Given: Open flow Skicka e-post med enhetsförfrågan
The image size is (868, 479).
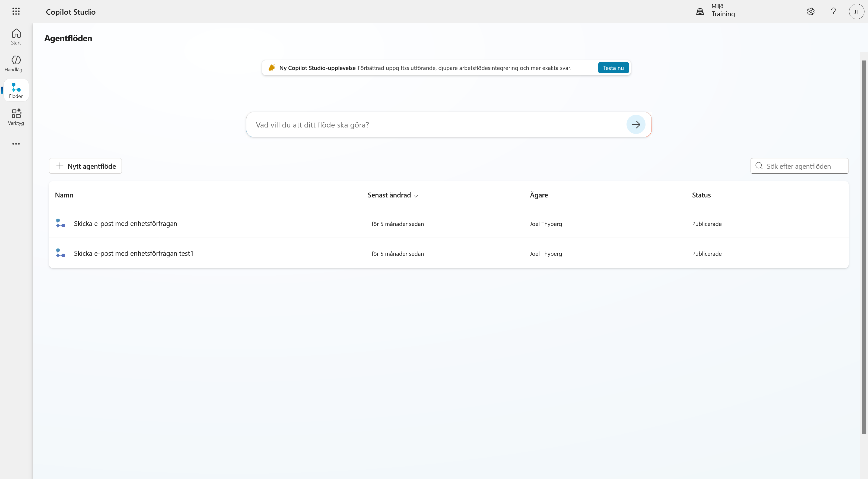Looking at the screenshot, I should [x=125, y=223].
